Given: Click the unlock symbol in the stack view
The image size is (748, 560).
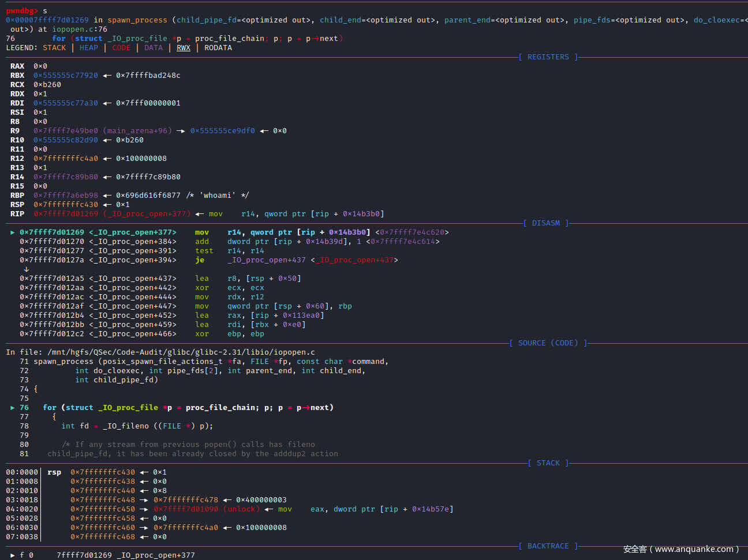Looking at the screenshot, I should pos(241,509).
